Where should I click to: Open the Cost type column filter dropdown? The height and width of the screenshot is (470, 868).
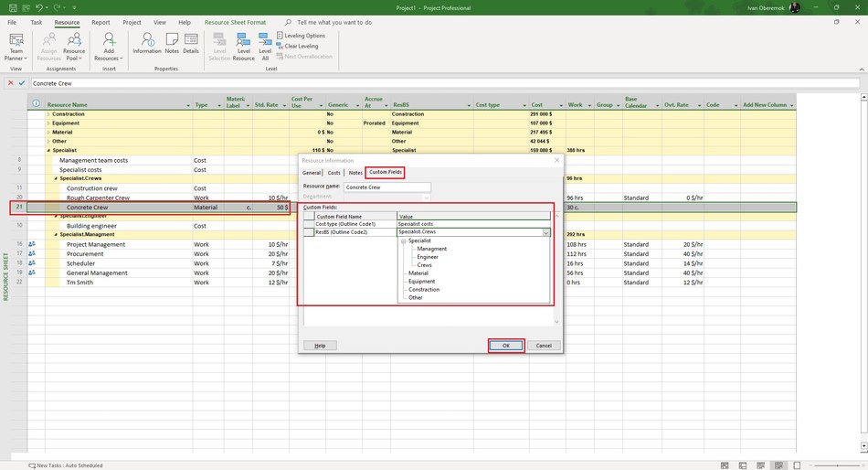pos(524,105)
